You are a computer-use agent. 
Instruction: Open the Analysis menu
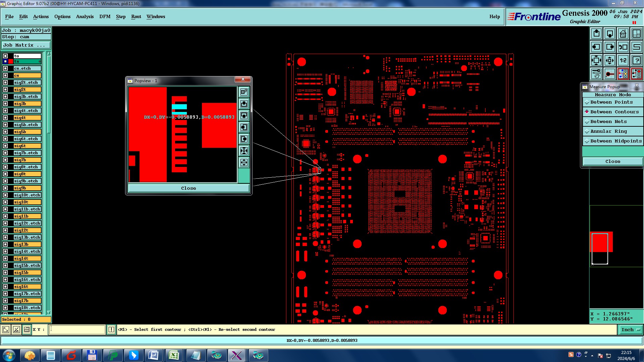[x=85, y=16]
